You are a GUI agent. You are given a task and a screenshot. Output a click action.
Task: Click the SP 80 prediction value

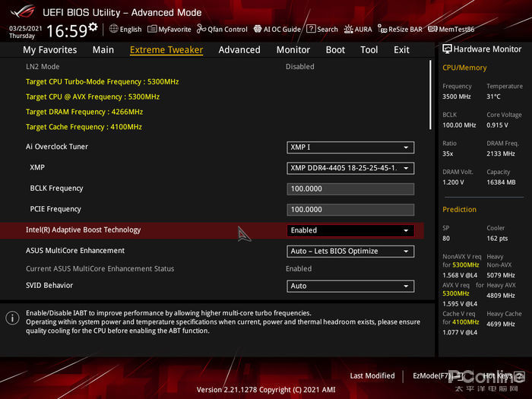click(x=446, y=238)
